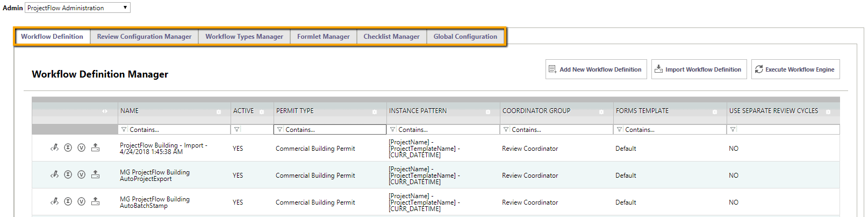Focus the FORMS TEMPLATE filter Contains field

click(675, 130)
